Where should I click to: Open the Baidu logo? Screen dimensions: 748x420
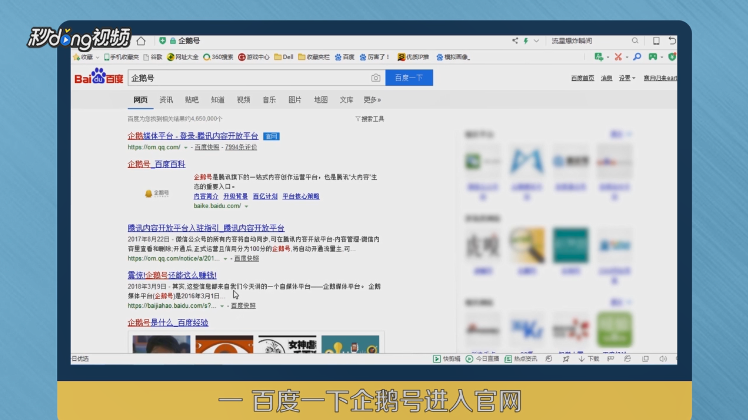99,77
